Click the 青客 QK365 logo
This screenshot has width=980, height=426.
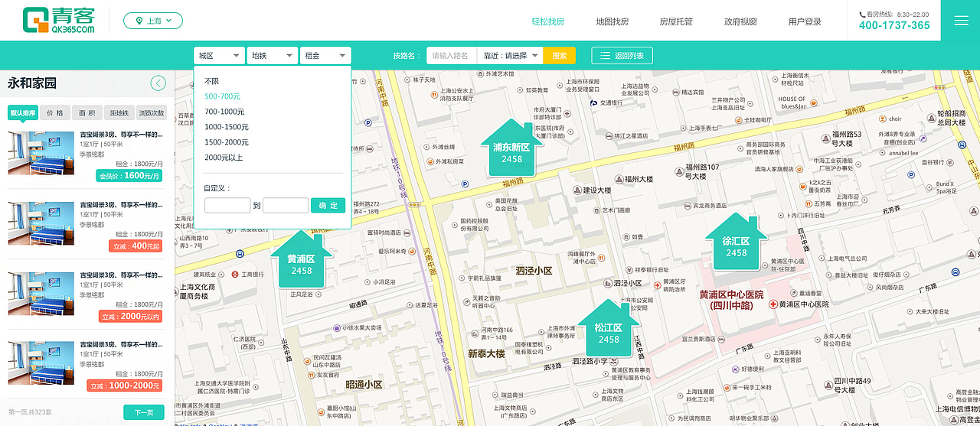coord(58,21)
